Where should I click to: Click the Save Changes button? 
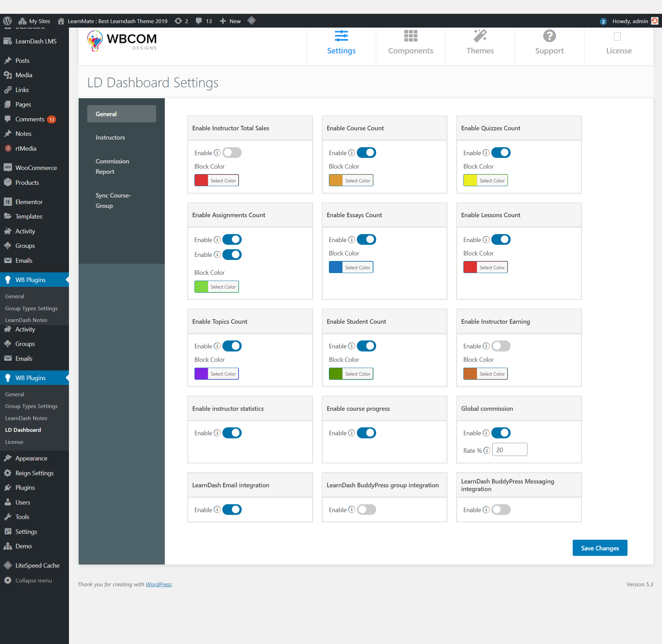(x=600, y=548)
